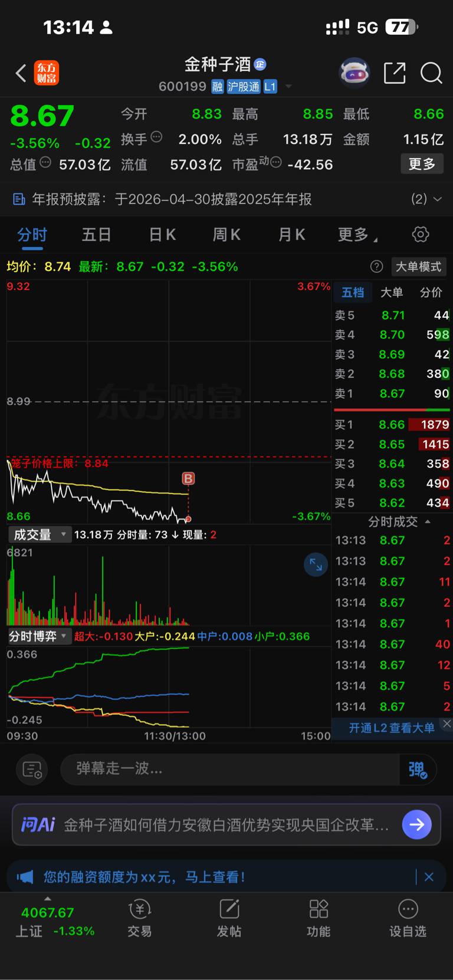The height and width of the screenshot is (980, 453).
Task: Tap the back arrow icon
Action: pyautogui.click(x=21, y=73)
